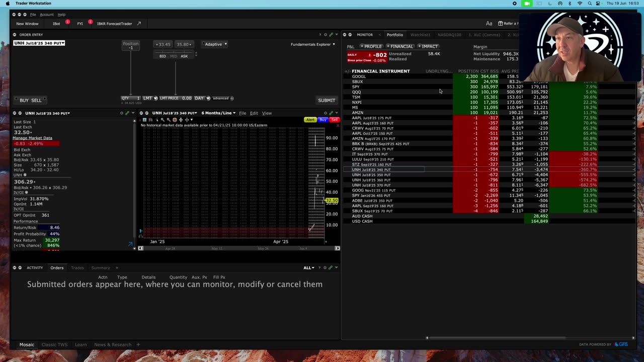Click the SUBMIT order button
Screen dimensions: 644x362
point(327,100)
